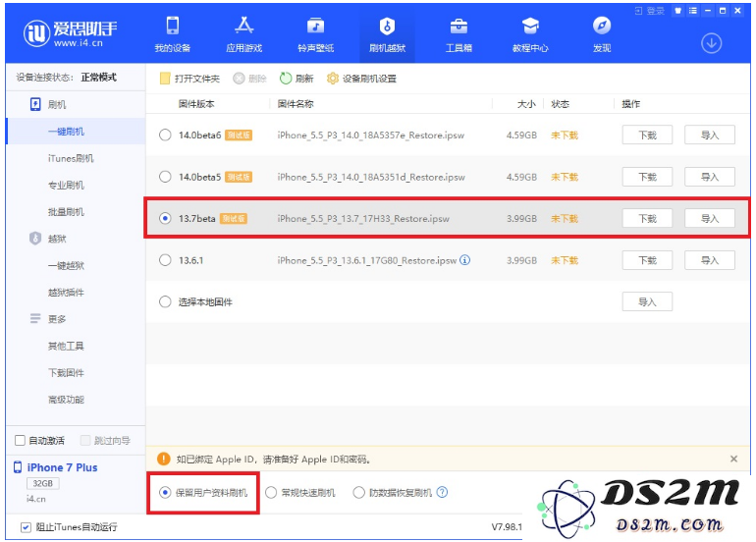Choose 防数据恢复刷机 mode
The image size is (756, 542).
[358, 492]
